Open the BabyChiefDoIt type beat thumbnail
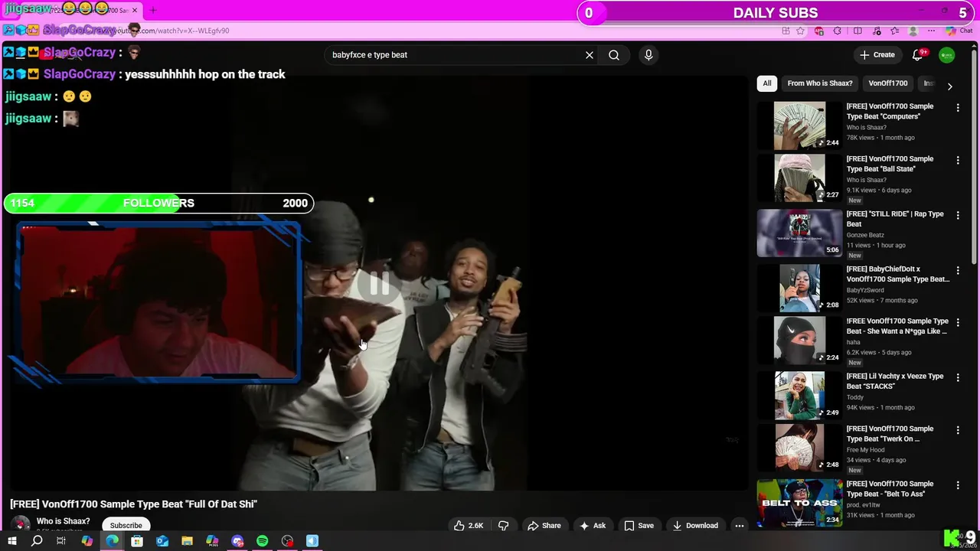 point(799,288)
